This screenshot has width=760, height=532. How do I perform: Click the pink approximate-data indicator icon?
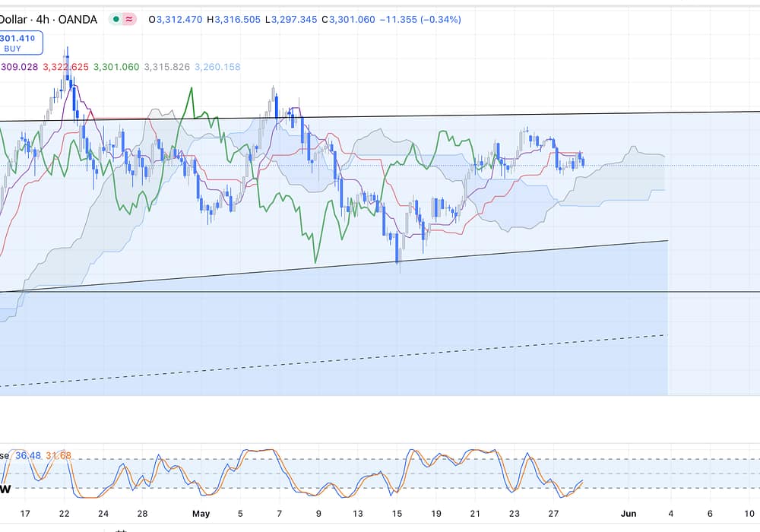click(129, 20)
